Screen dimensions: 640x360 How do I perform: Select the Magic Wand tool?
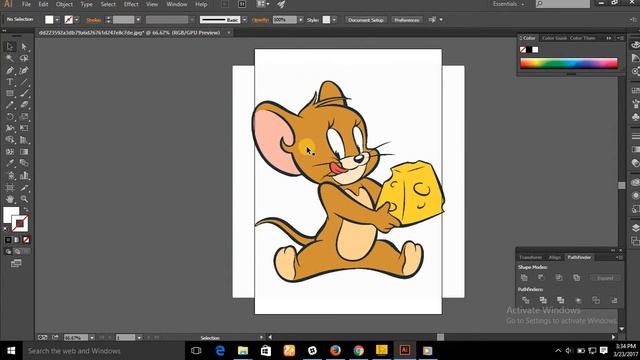pyautogui.click(x=10, y=58)
